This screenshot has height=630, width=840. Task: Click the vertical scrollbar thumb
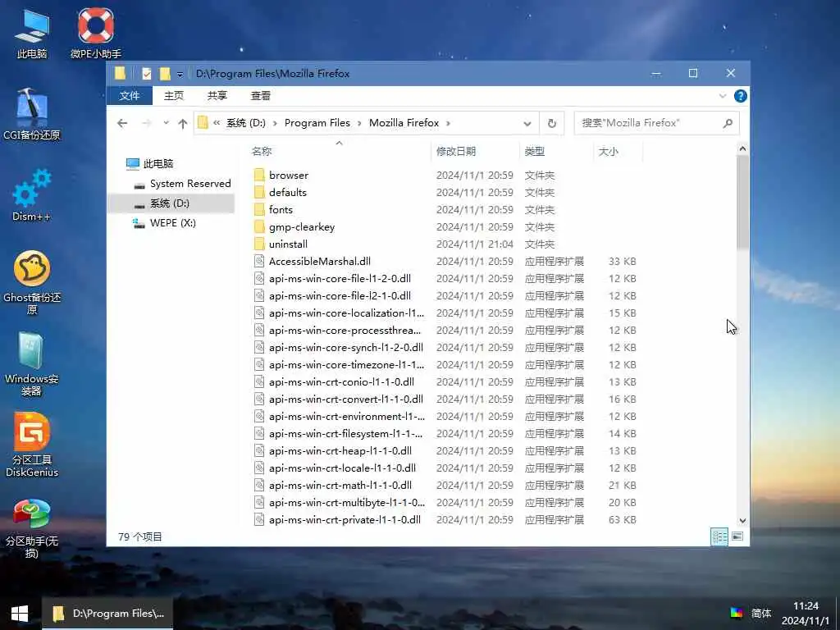pos(742,203)
